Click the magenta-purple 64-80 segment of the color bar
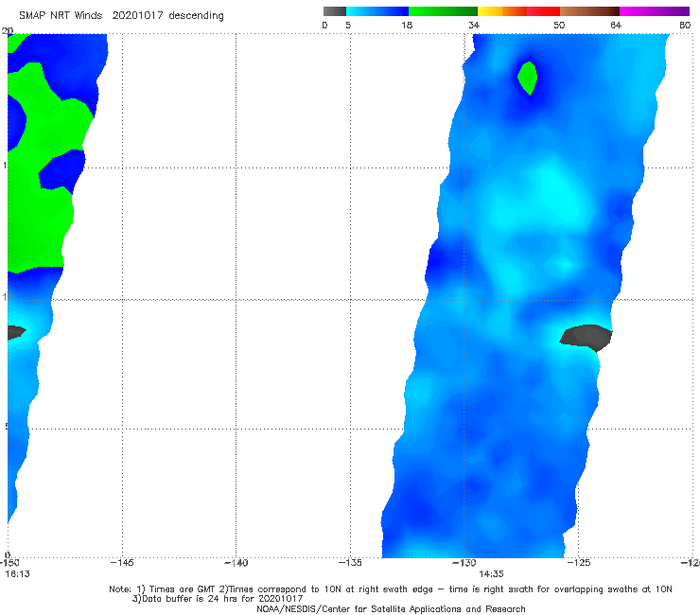The image size is (700, 615). pos(655,11)
